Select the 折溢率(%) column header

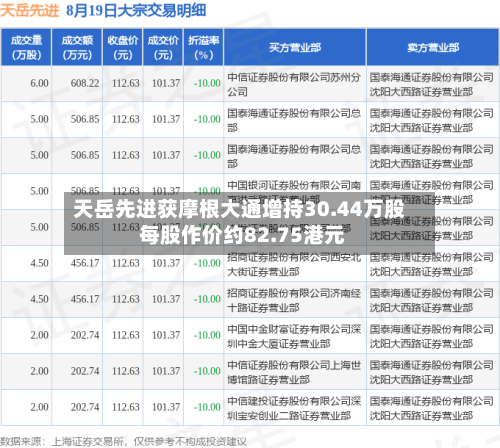(x=203, y=47)
